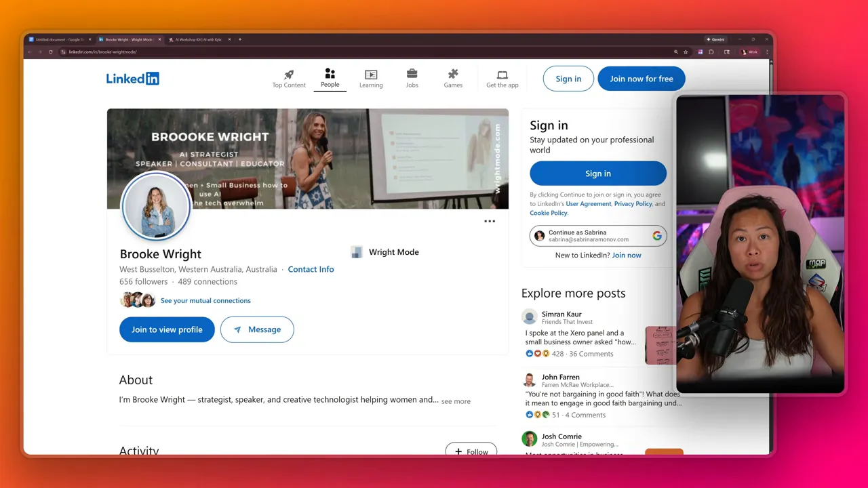Open See your mutual connections

tap(205, 300)
